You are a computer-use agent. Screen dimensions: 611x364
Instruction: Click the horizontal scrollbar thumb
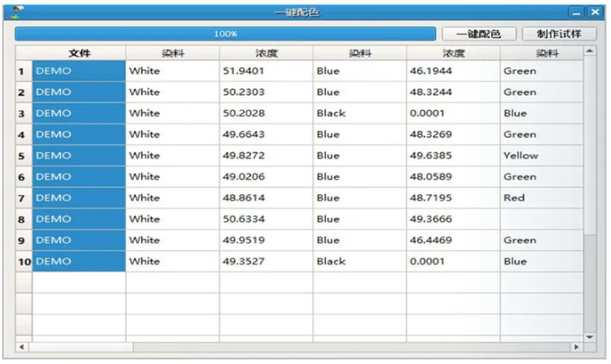(81, 346)
